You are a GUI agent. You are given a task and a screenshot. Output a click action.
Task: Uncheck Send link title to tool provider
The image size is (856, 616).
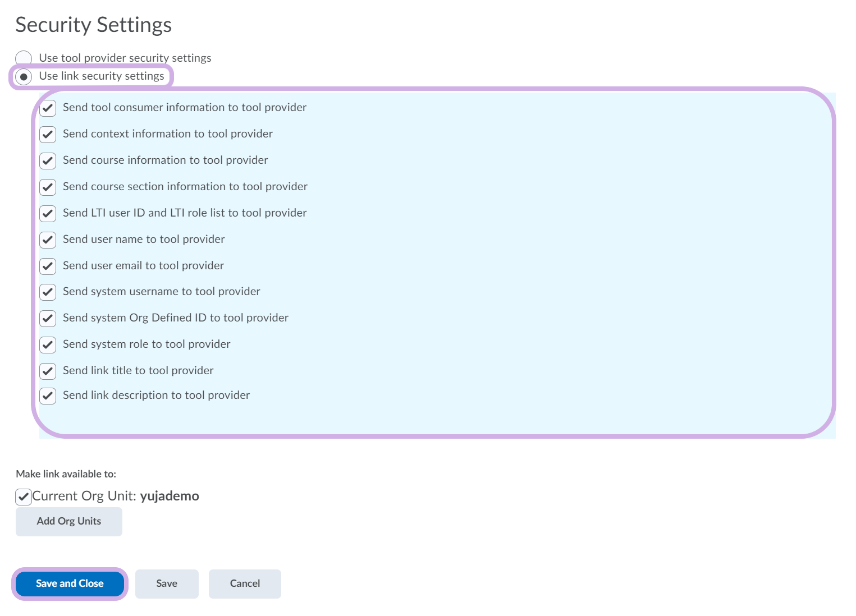(x=48, y=371)
